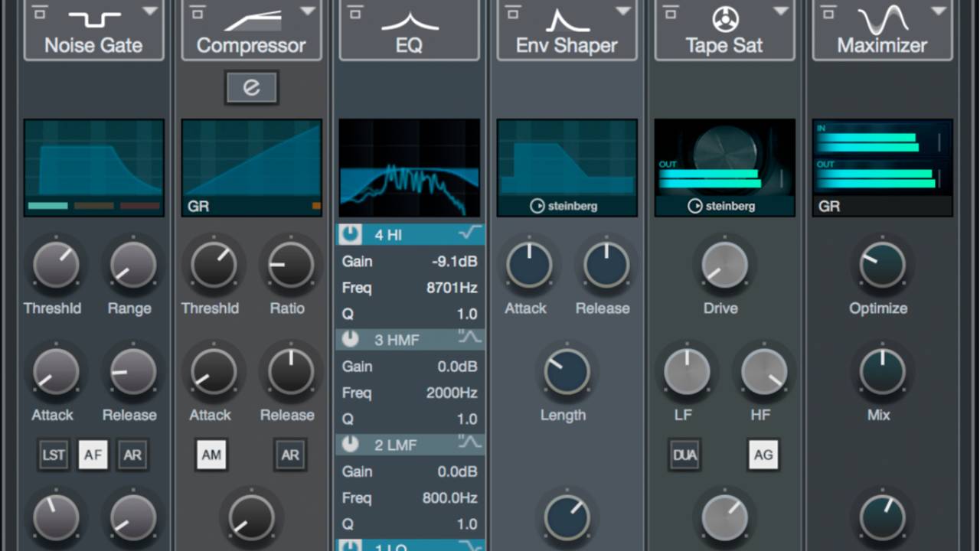Image resolution: width=980 pixels, height=551 pixels.
Task: Open the Tape Sat module dropdown arrow
Action: point(781,10)
